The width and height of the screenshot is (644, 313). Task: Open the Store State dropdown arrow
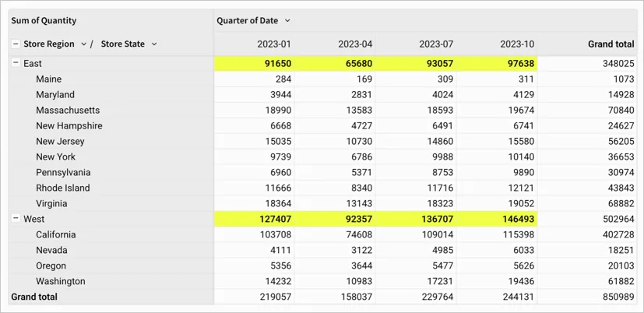154,44
